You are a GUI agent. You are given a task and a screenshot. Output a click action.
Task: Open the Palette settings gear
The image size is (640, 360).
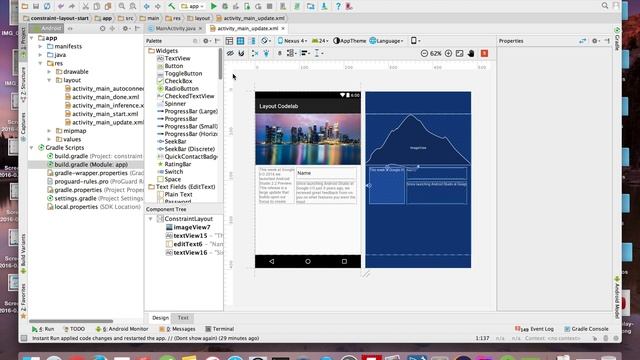206,41
